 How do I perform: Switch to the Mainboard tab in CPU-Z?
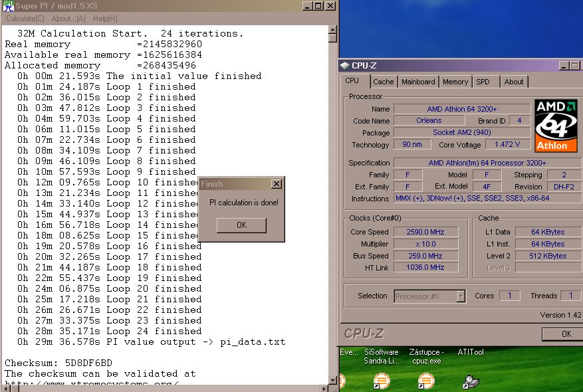418,82
